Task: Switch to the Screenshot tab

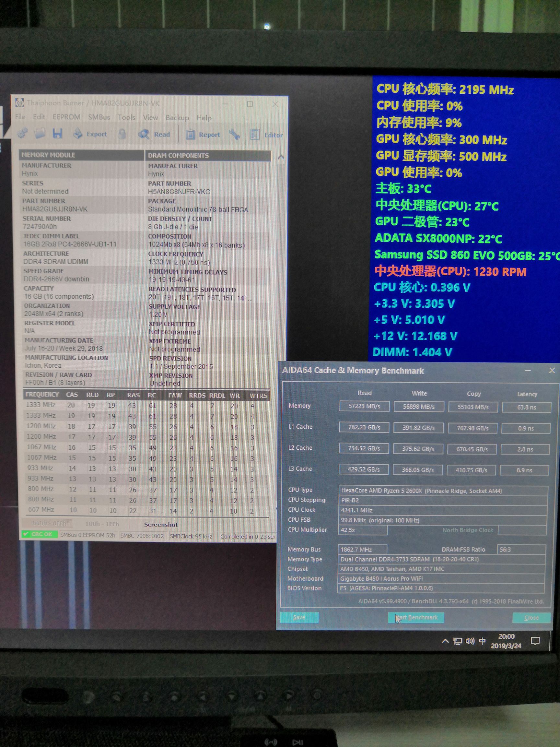Action: click(x=161, y=525)
